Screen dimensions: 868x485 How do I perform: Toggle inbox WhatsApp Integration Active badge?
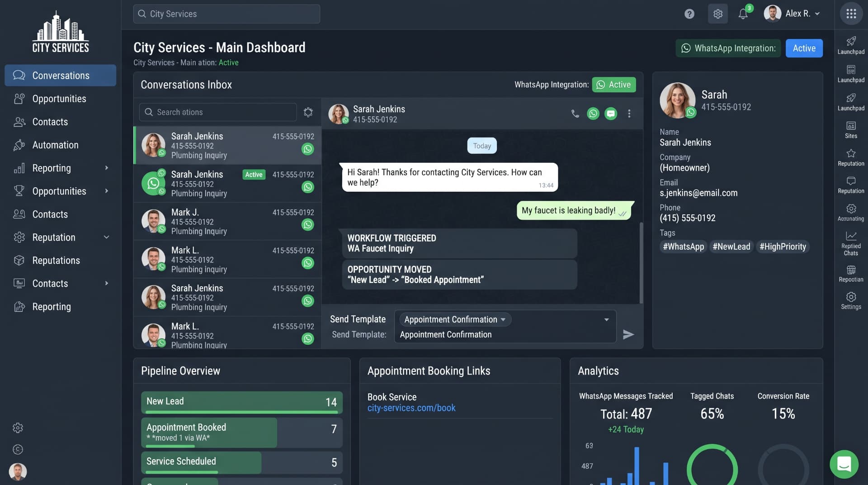point(614,85)
